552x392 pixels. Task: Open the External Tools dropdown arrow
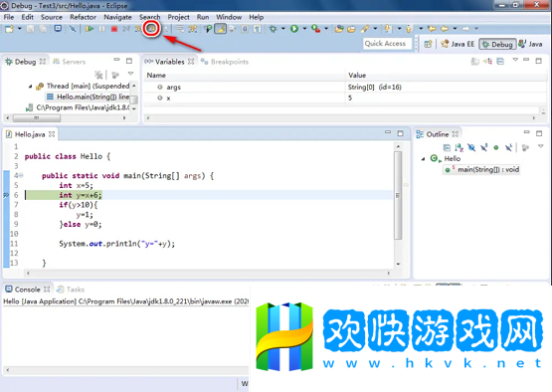click(326, 29)
